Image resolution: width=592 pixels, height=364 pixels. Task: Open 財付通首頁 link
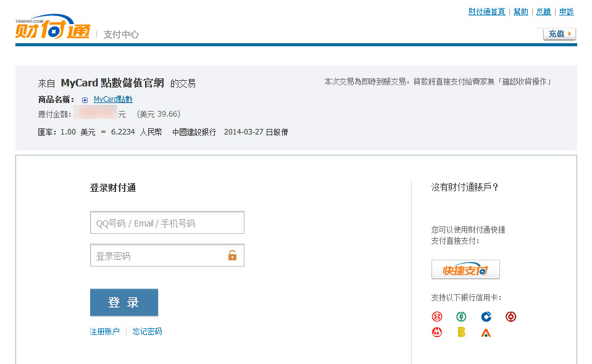coord(486,12)
